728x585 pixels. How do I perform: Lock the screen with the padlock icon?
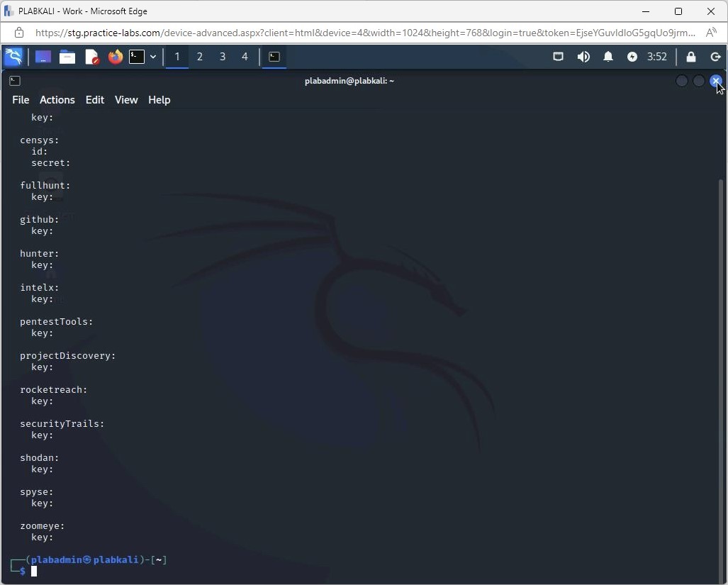(691, 57)
